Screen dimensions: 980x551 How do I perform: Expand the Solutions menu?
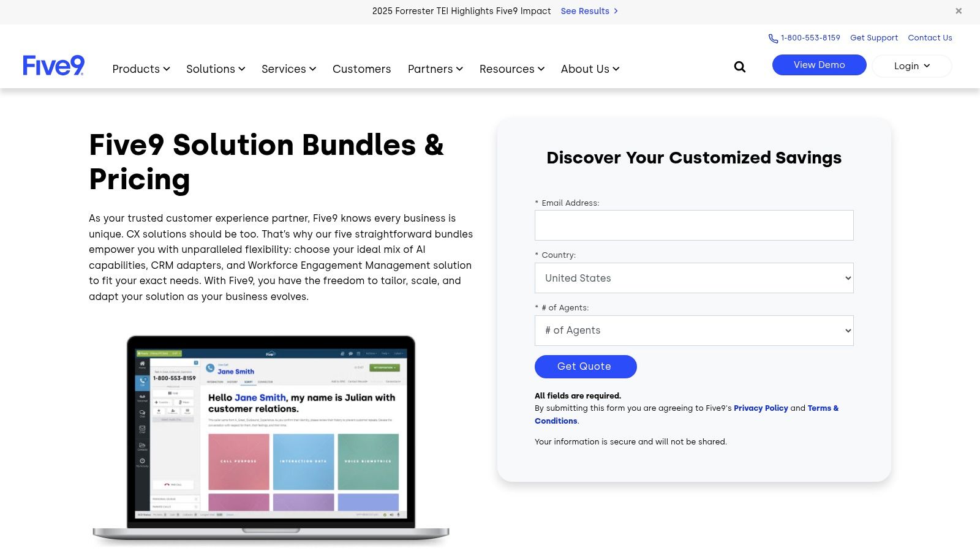click(x=216, y=69)
